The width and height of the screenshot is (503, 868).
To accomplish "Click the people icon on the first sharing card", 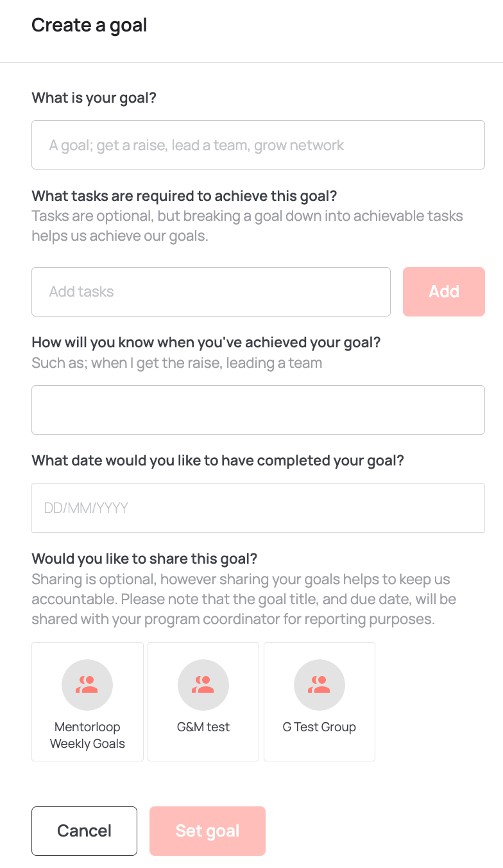I will click(x=87, y=684).
